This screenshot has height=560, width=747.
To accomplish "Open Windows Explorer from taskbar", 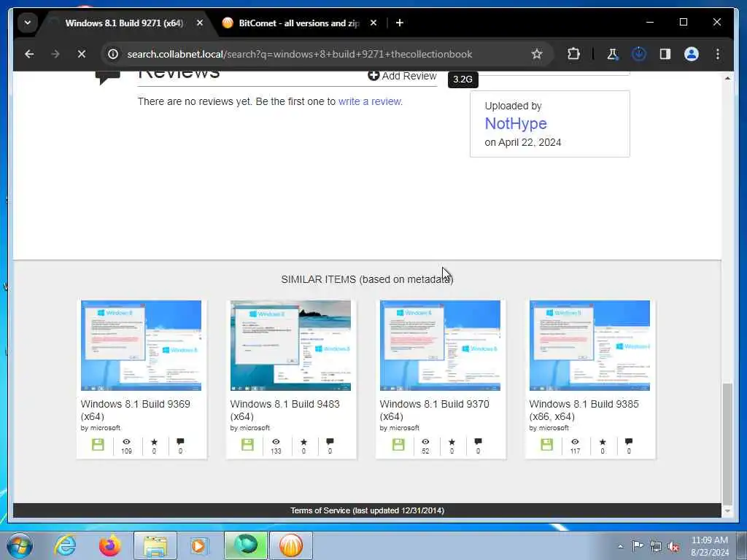I will click(x=155, y=545).
